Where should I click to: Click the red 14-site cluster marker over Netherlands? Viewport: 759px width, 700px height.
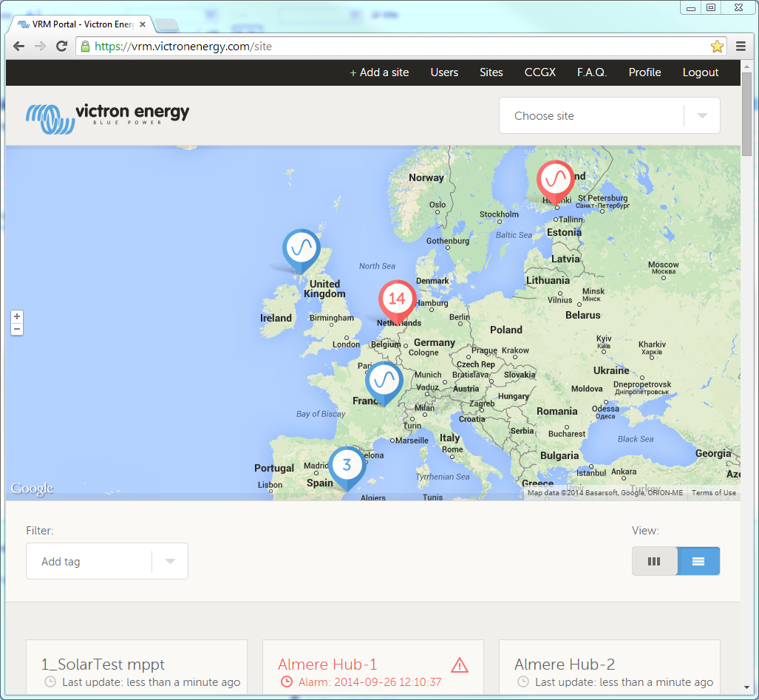[397, 299]
